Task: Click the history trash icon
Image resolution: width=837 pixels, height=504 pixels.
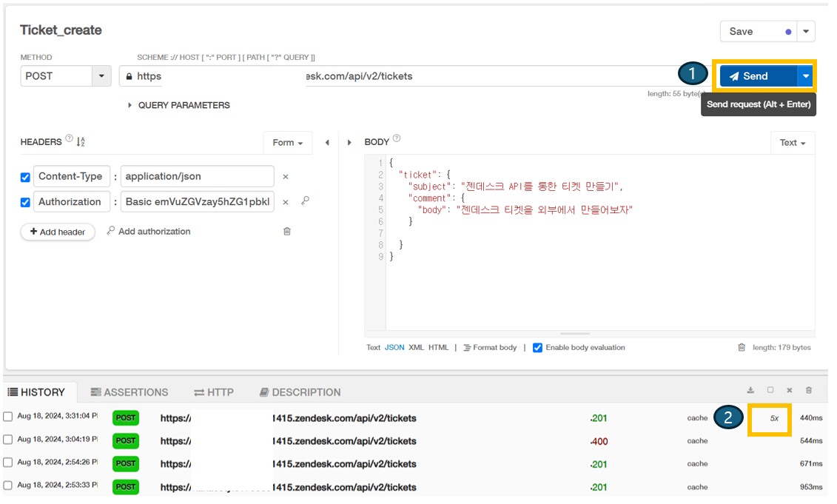Action: [x=809, y=390]
